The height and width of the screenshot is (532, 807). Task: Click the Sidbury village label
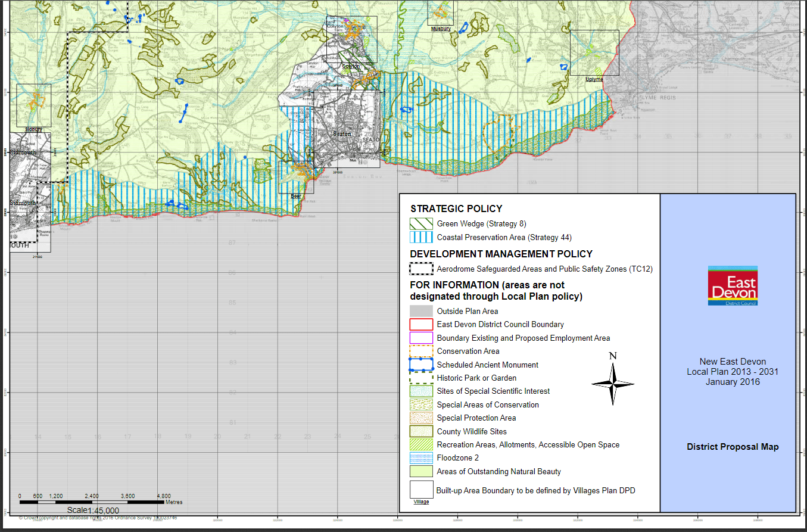[34, 129]
